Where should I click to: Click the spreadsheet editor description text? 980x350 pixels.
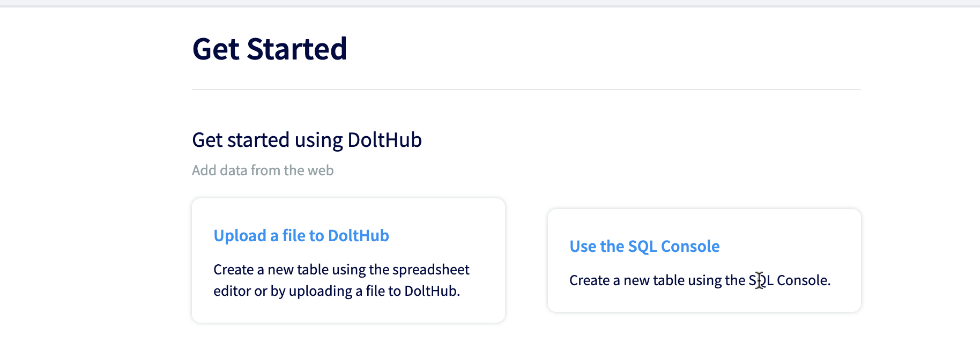point(341,280)
